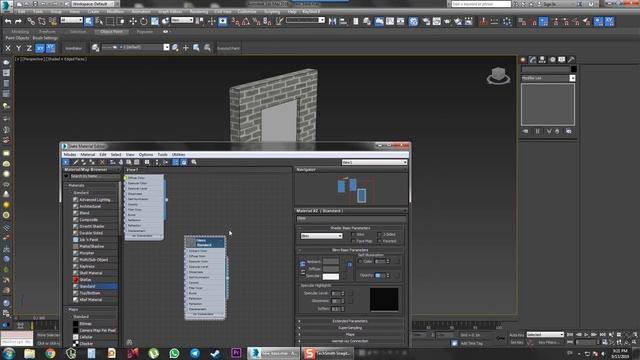This screenshot has height=360, width=640.
Task: Constrain to Z axis button
Action: tap(29, 48)
